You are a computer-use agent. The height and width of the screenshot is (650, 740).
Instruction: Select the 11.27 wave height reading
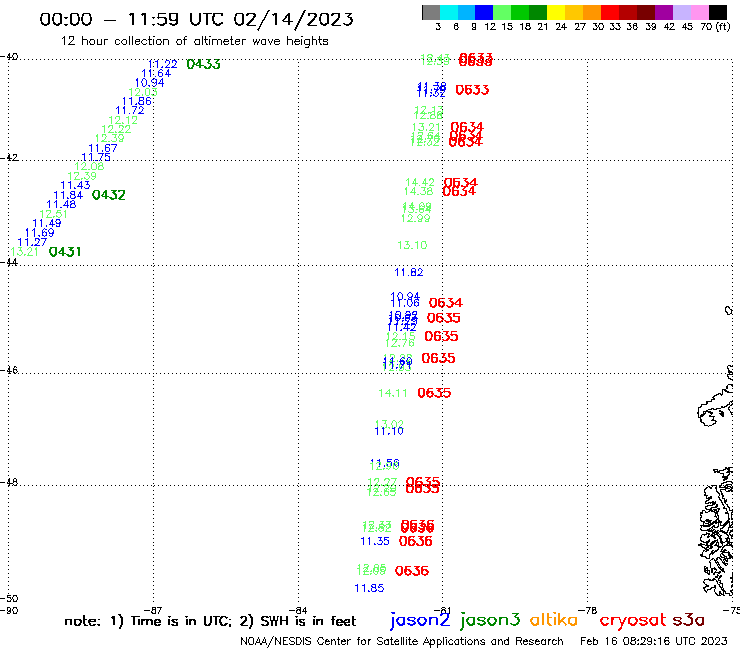[x=32, y=242]
